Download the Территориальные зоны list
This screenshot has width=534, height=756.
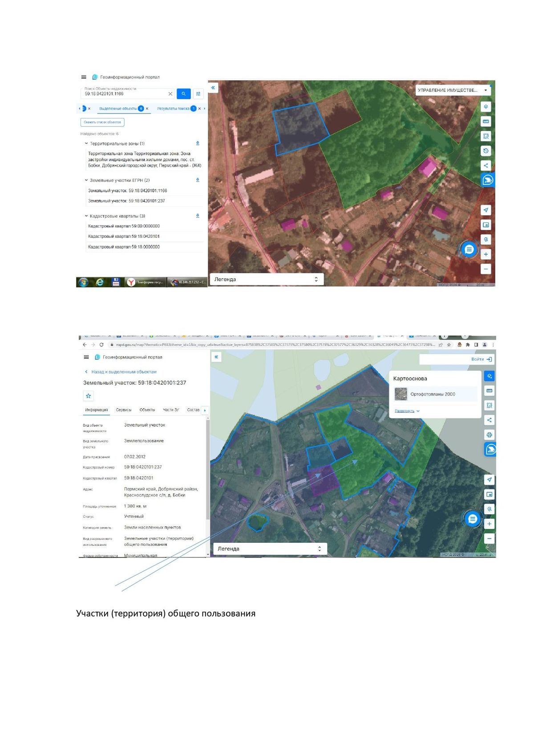click(198, 143)
